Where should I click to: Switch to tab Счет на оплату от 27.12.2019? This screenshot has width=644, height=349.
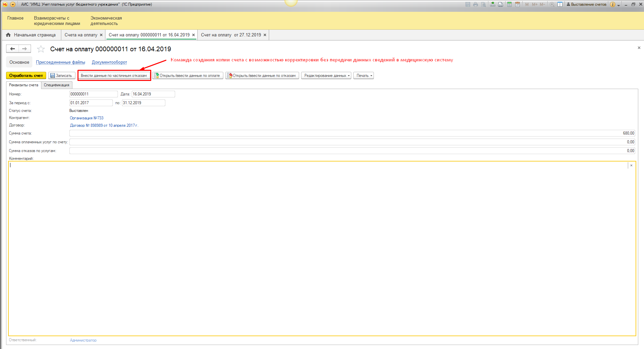(x=231, y=35)
